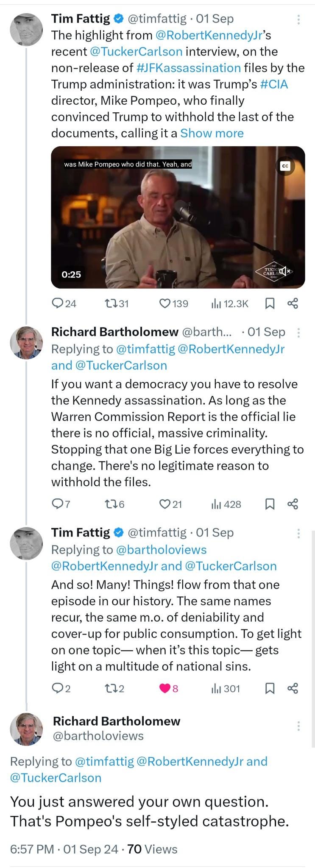315x868 pixels.
Task: Retweet Tim Fattig's reply with 2 reposts
Action: [x=114, y=689]
